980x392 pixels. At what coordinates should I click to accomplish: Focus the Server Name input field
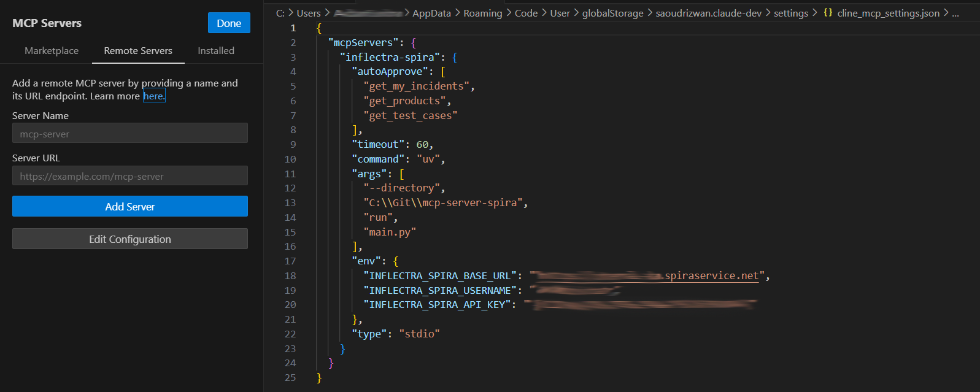pyautogui.click(x=130, y=133)
